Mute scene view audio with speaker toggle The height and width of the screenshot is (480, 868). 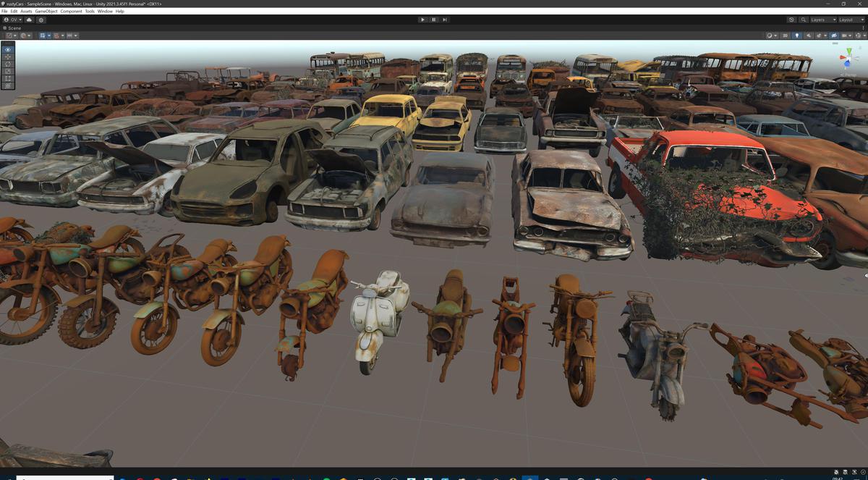click(x=809, y=35)
